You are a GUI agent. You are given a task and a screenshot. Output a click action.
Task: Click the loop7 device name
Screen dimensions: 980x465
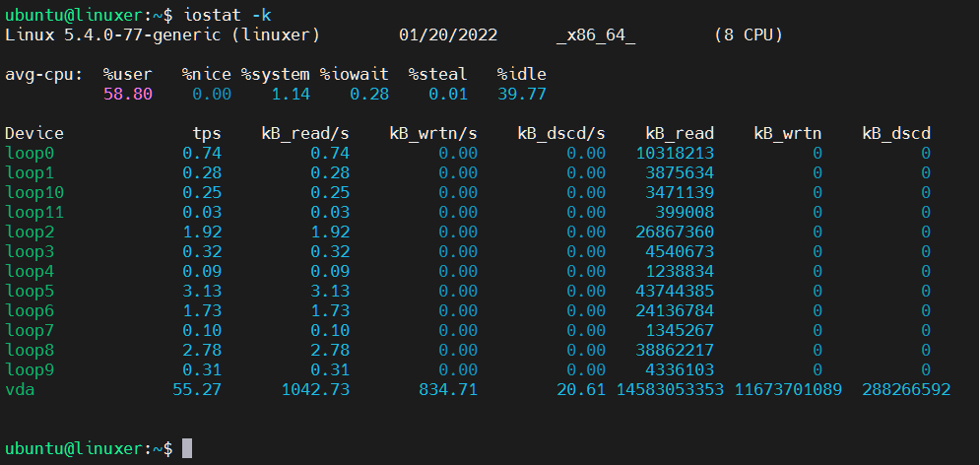(x=30, y=331)
